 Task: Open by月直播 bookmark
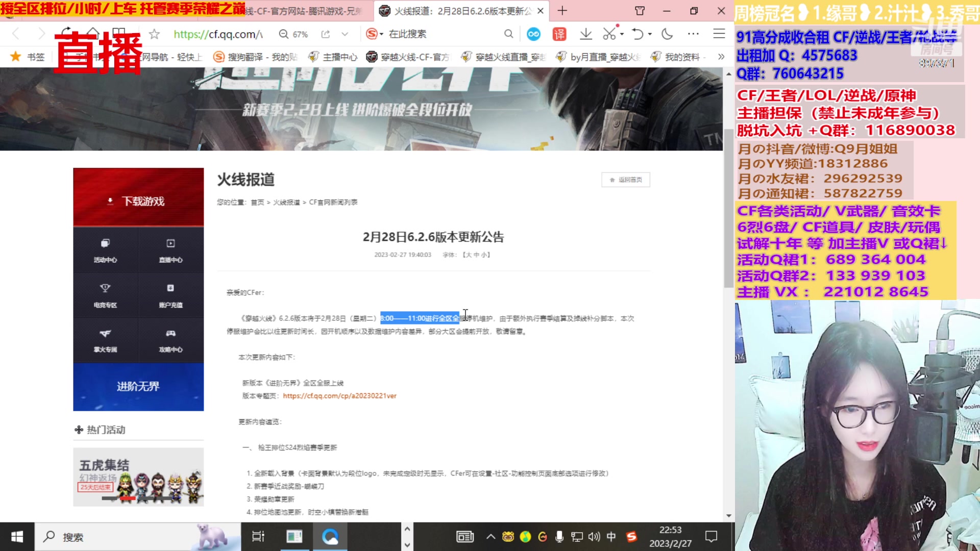tap(598, 57)
